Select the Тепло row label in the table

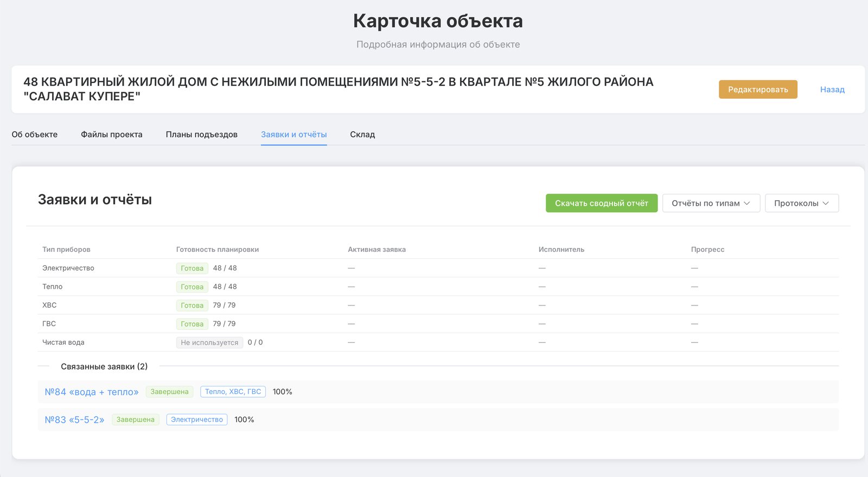[x=53, y=287]
